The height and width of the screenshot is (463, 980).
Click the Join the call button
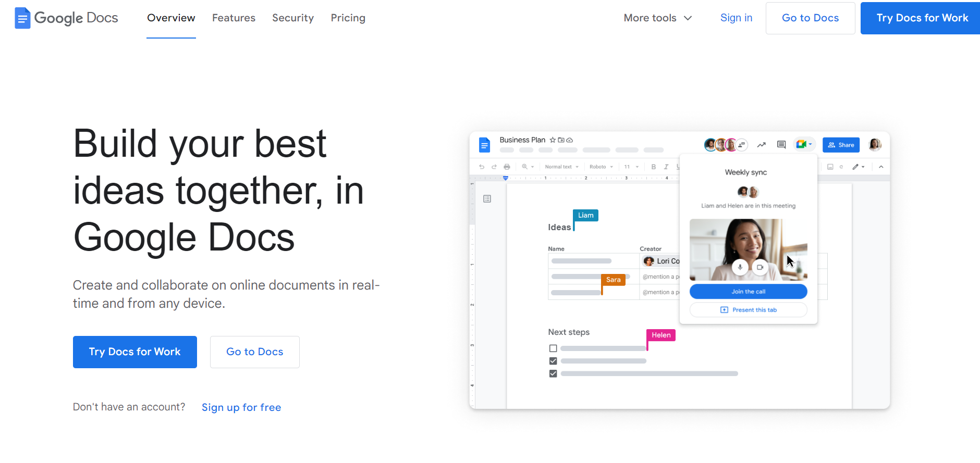coord(749,292)
